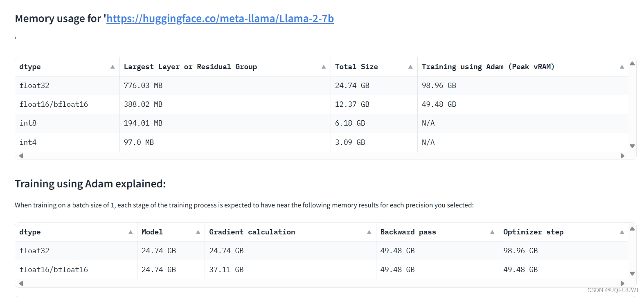This screenshot has height=297, width=644.
Task: Select the 12.37 GB total size cell
Action: tap(374, 104)
